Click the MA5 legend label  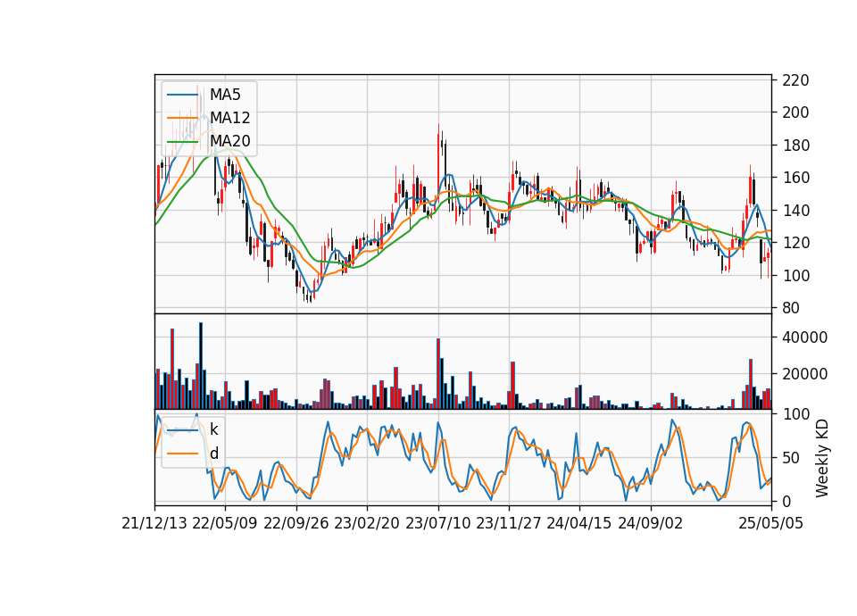tap(225, 95)
